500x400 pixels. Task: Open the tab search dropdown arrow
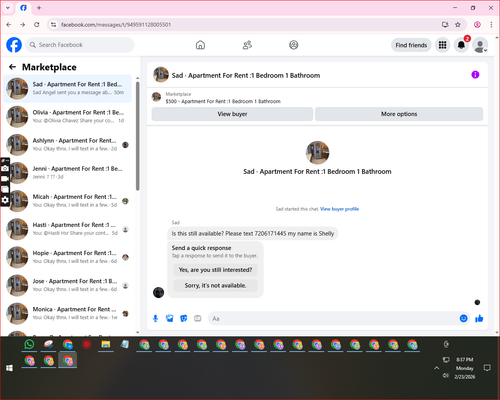8,8
